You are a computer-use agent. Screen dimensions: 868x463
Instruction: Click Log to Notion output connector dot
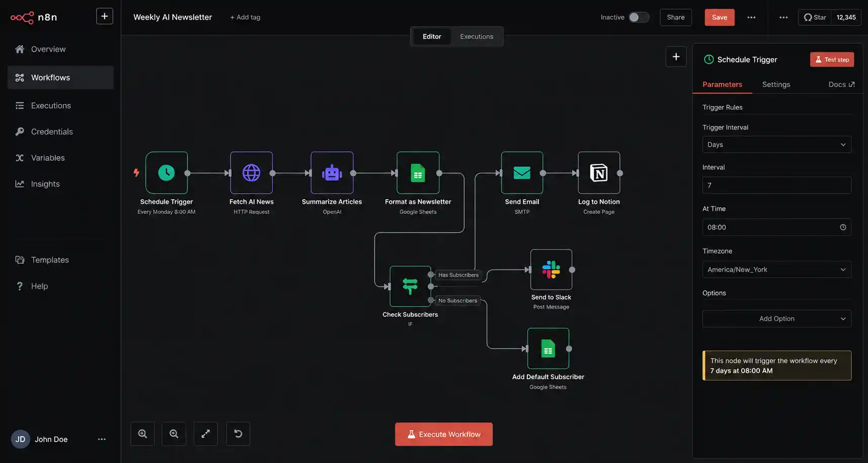point(620,173)
